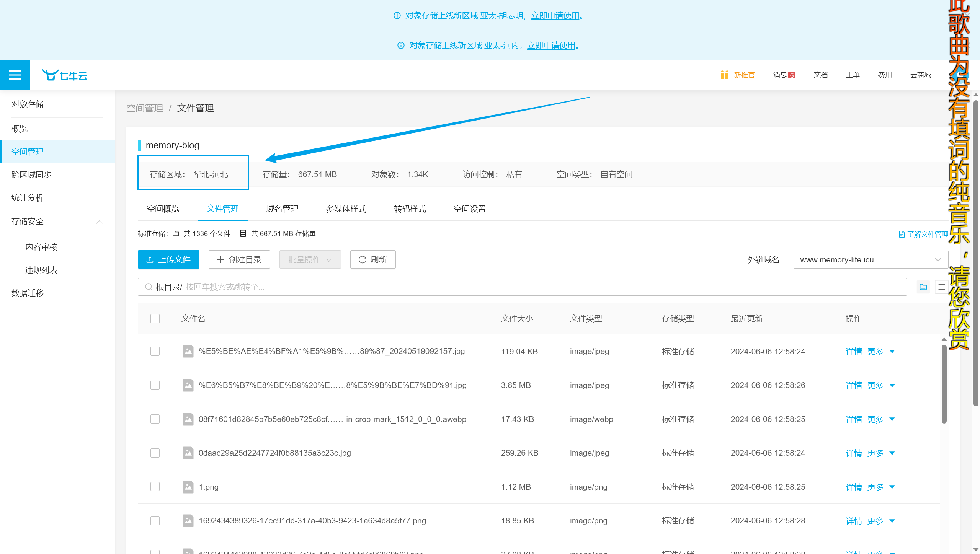Switch to list view icon

pyautogui.click(x=941, y=287)
